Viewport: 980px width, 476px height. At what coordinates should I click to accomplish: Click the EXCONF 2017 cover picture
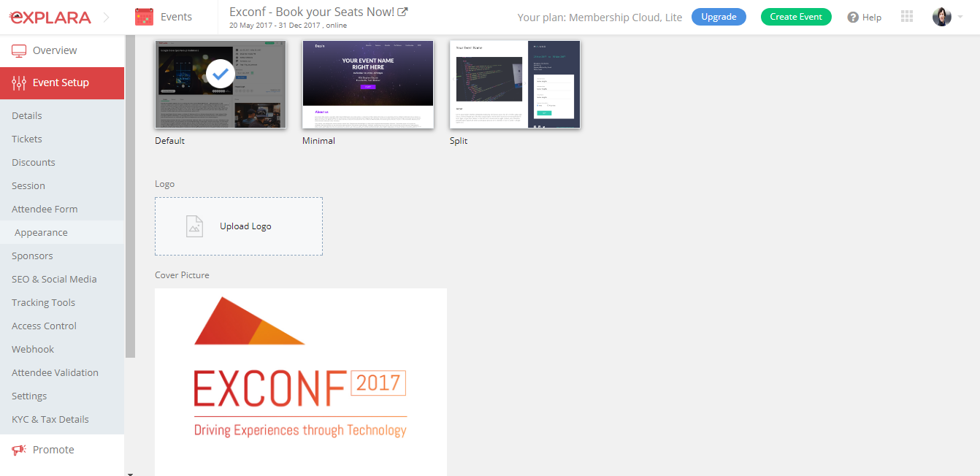point(301,382)
